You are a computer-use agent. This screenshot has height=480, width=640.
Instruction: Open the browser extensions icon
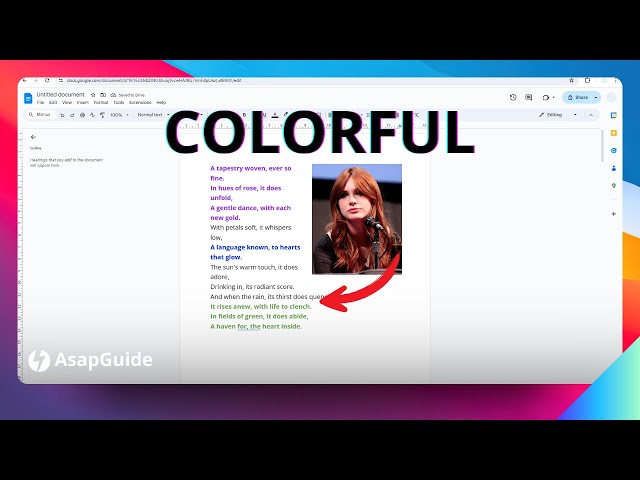coord(588,80)
